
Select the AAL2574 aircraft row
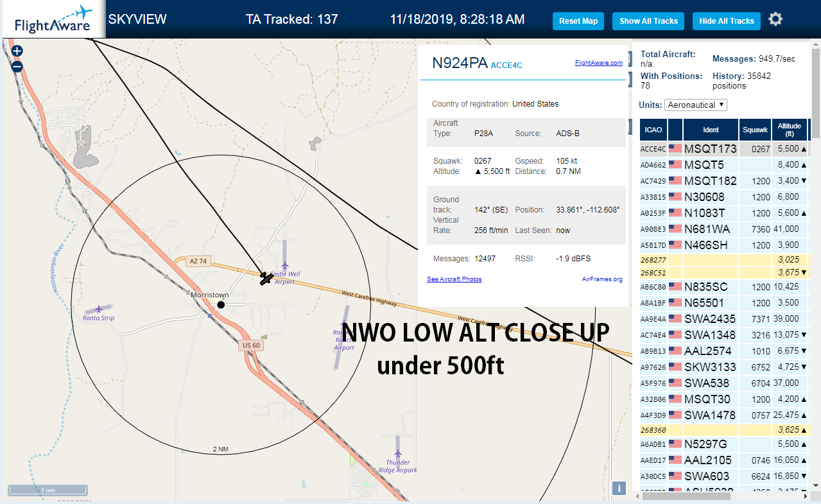(724, 351)
